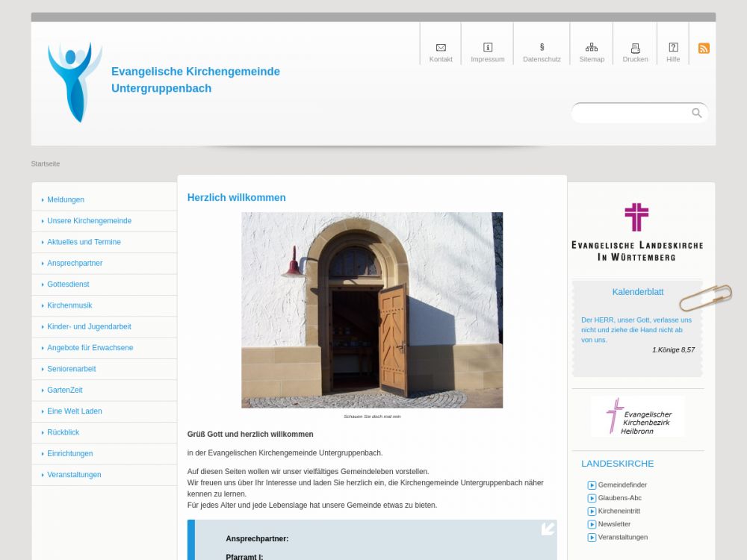This screenshot has height=560, width=747.
Task: Expand the Unsere Kirchengemeinde menu item
Action: (89, 221)
